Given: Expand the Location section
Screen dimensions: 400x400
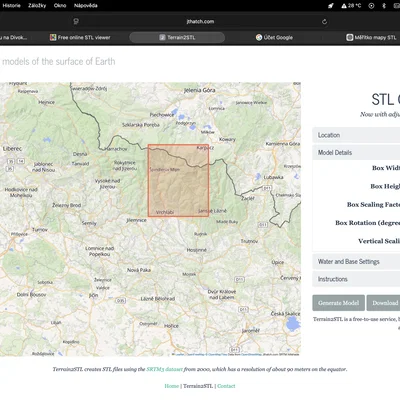Looking at the screenshot, I should pos(356,135).
